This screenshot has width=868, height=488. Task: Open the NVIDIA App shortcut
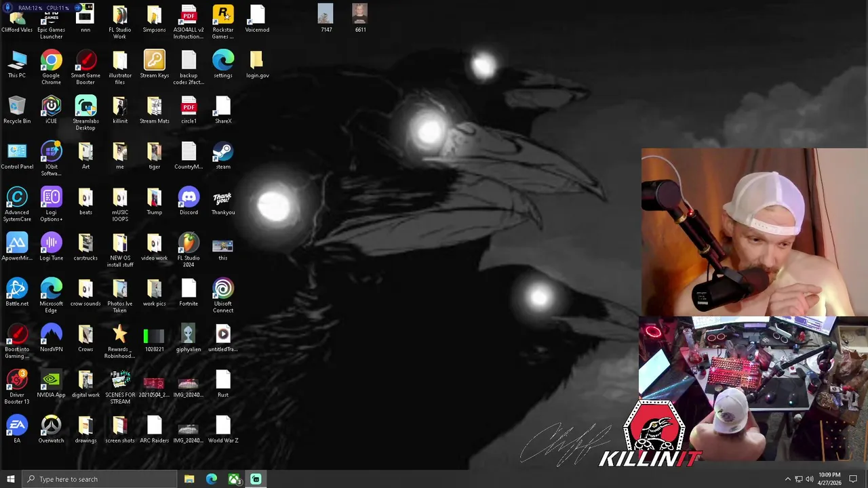pyautogui.click(x=51, y=384)
